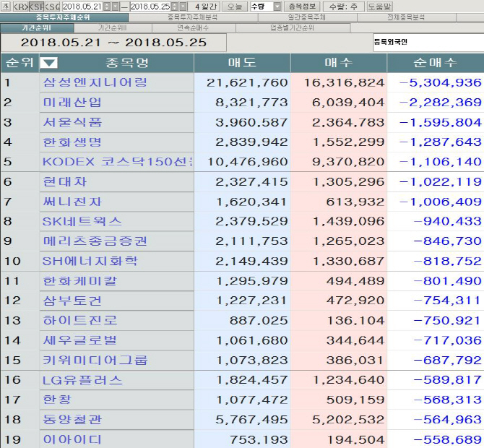Click the start date field 2018.05.21
Viewport: 484px width, 448px height.
[x=82, y=7]
